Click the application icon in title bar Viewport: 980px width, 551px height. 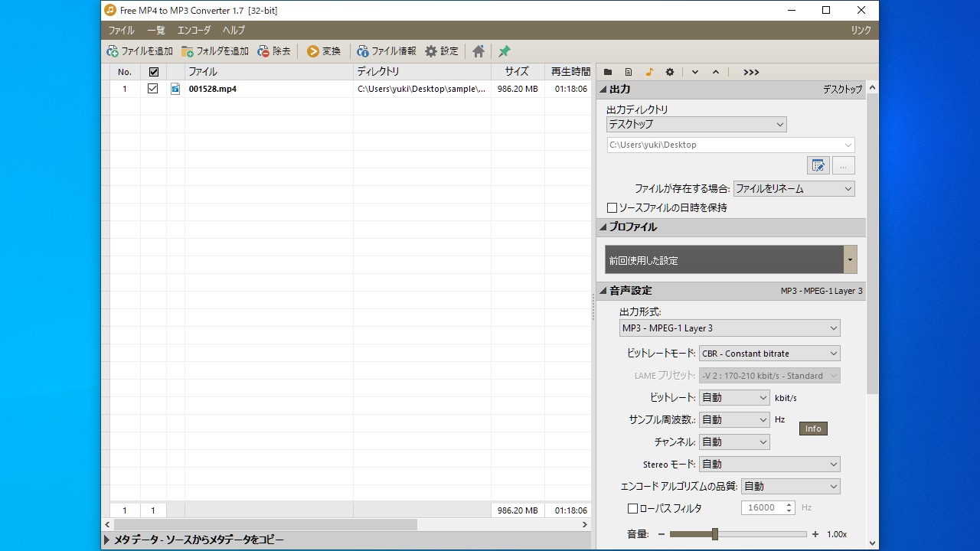tap(111, 10)
